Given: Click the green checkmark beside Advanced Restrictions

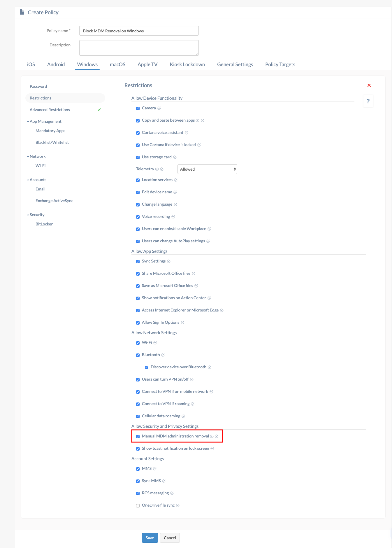Looking at the screenshot, I should click(99, 110).
